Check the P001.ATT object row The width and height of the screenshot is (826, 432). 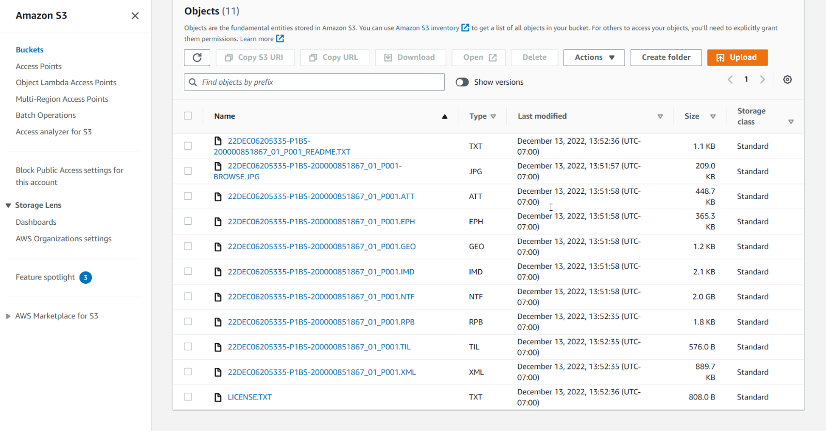tap(188, 196)
